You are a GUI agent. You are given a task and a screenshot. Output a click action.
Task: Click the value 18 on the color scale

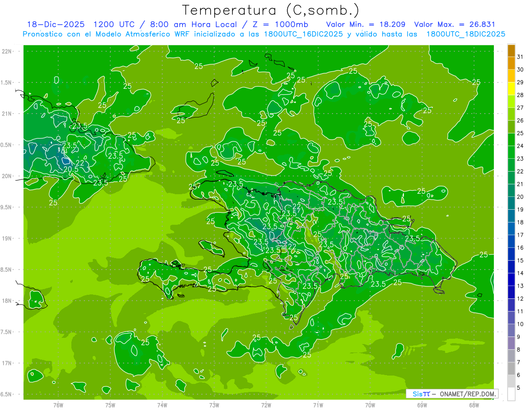tap(520, 222)
